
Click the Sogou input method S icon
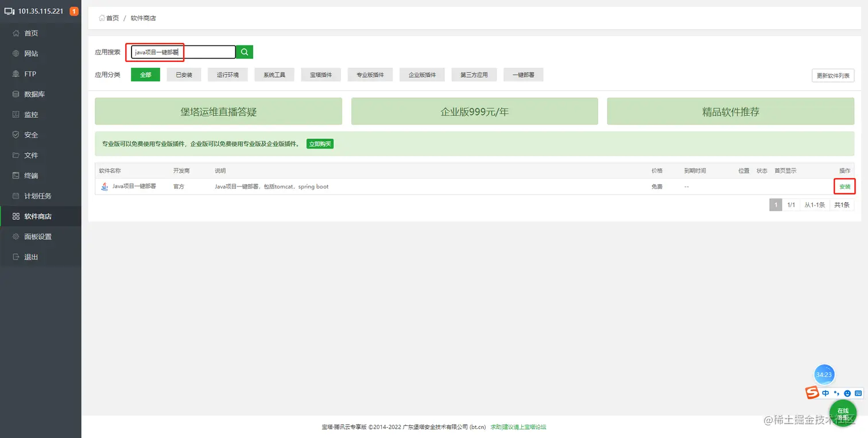click(x=812, y=393)
